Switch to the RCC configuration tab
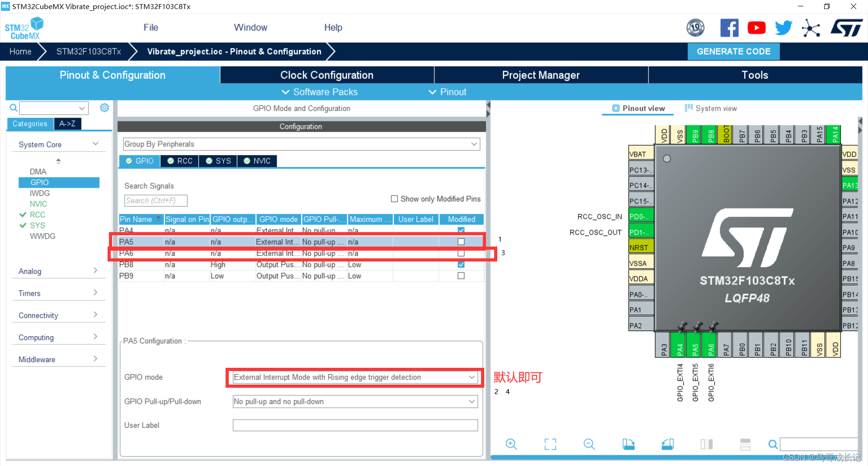This screenshot has width=868, height=466. 180,161
